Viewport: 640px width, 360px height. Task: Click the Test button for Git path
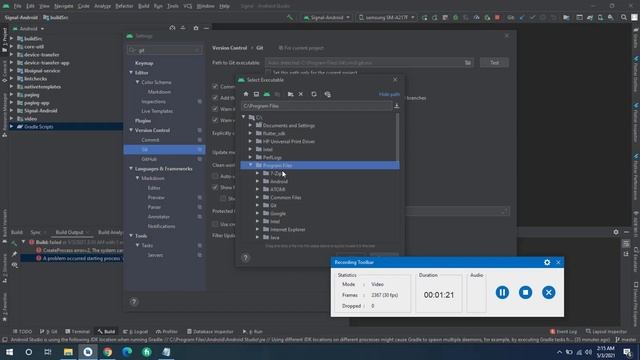pos(494,63)
